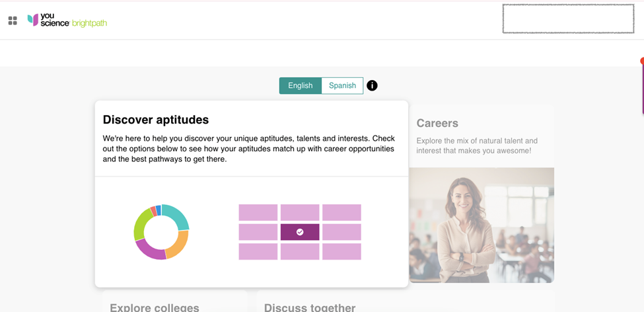Click the purple segment of donut chart

click(x=149, y=251)
